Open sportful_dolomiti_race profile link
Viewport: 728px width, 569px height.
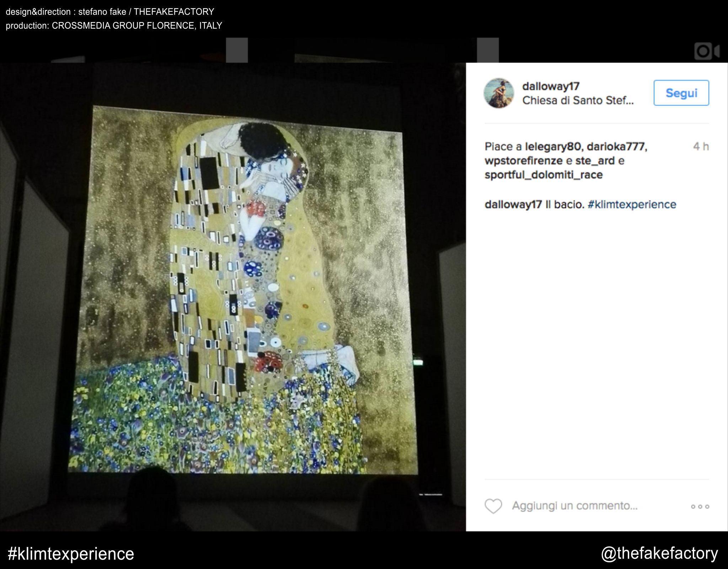[544, 175]
